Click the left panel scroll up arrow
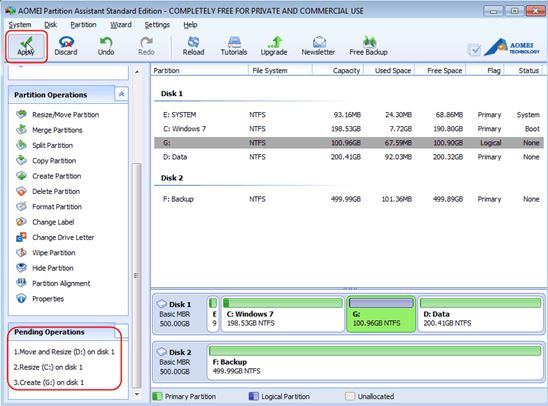 coord(137,72)
